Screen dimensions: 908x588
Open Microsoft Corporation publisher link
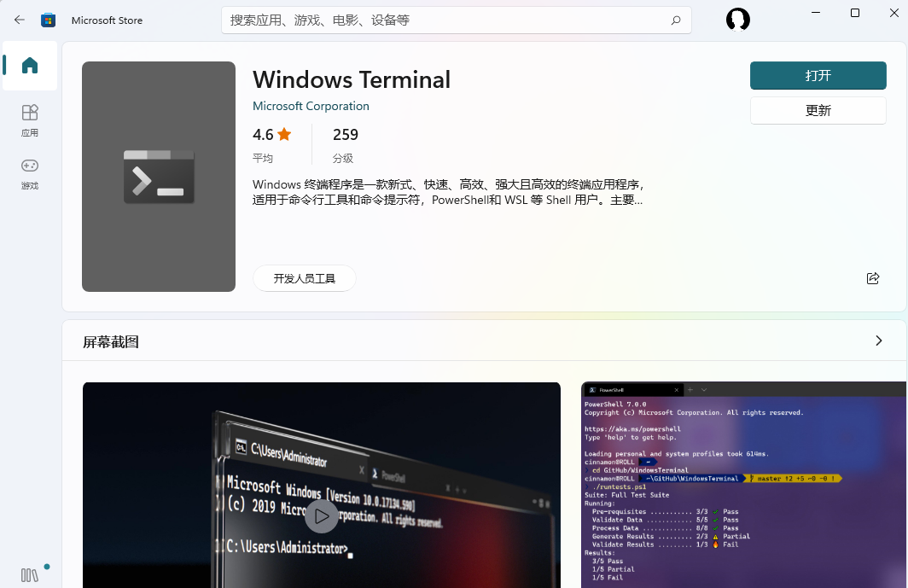pyautogui.click(x=311, y=106)
